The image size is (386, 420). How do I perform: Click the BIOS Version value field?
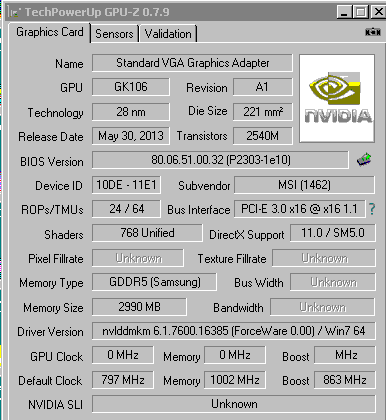pos(220,160)
